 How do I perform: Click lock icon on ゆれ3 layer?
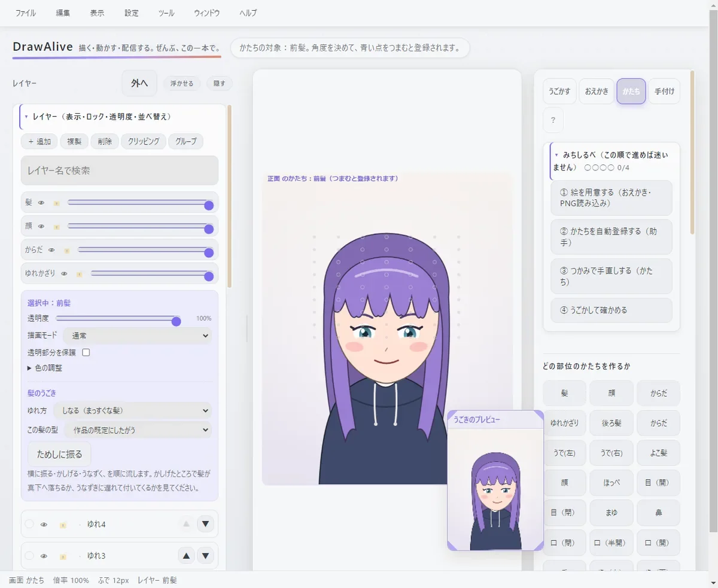click(x=62, y=556)
